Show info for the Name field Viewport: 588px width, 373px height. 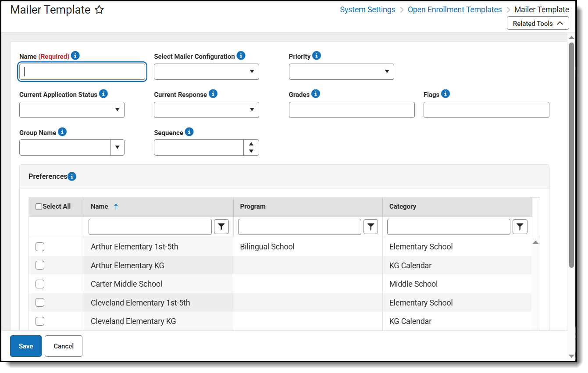click(x=75, y=56)
